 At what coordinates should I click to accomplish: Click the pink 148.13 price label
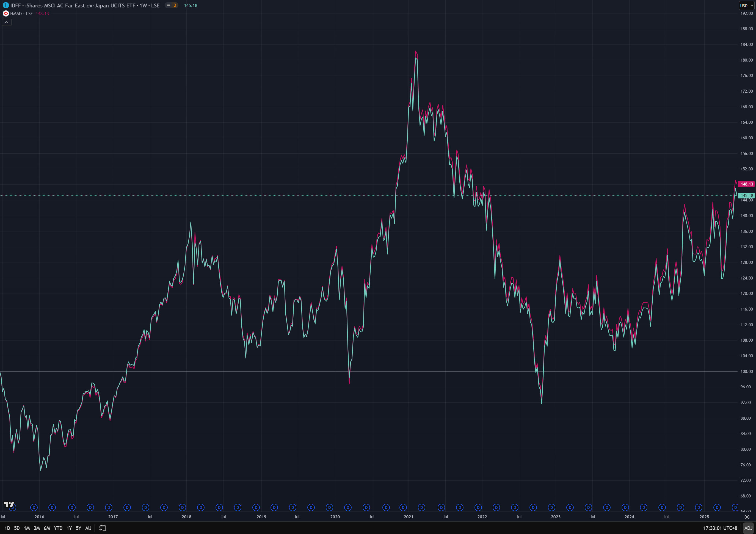[746, 184]
